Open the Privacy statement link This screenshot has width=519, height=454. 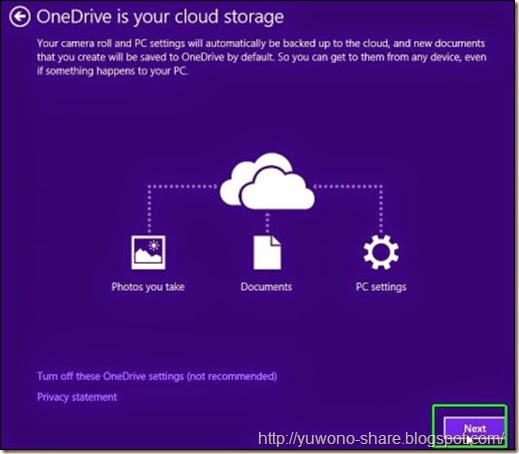click(77, 397)
